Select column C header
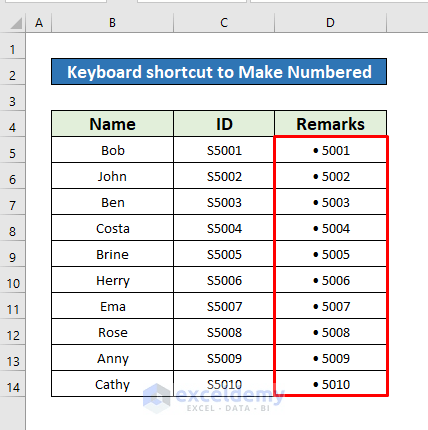Viewport: 428px width, 430px height. [224, 23]
